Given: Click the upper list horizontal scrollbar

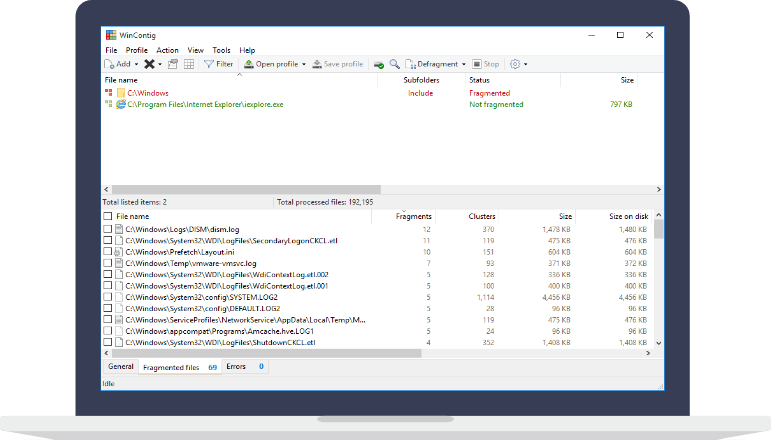Looking at the screenshot, I should pyautogui.click(x=242, y=189).
